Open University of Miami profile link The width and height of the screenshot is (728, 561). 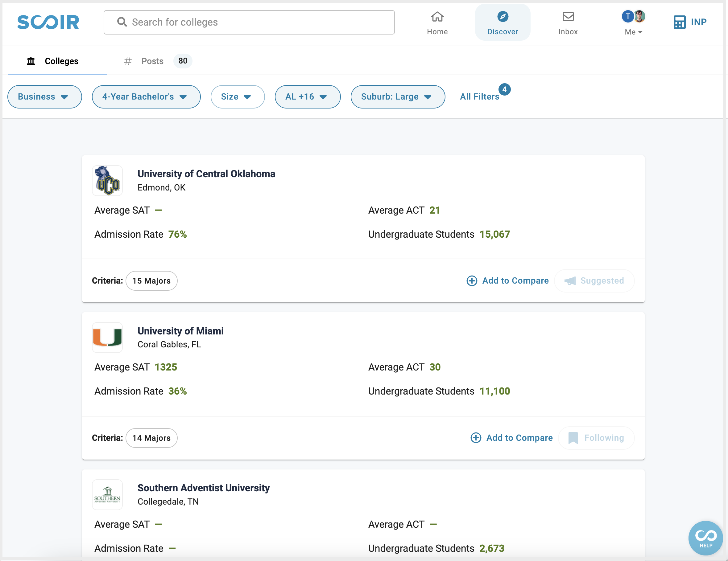(x=180, y=331)
